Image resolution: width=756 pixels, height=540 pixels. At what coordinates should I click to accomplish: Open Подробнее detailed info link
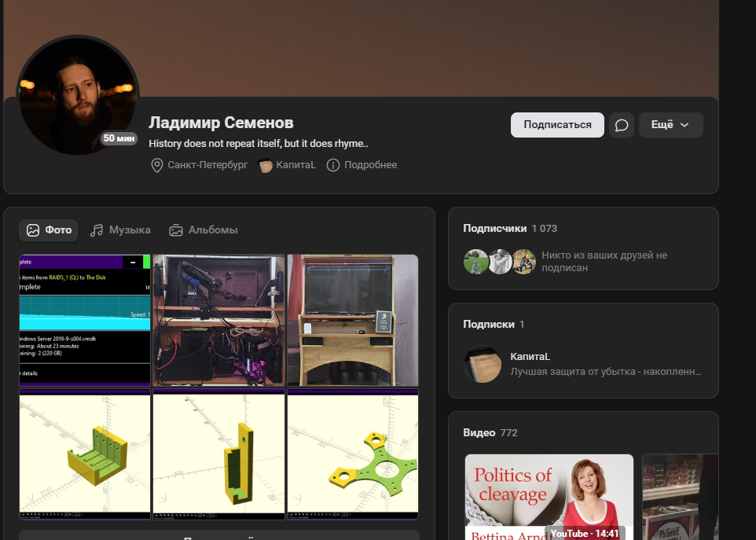[x=370, y=165]
